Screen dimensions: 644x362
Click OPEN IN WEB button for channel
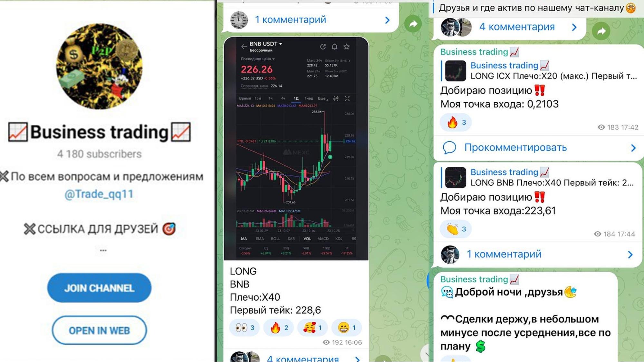click(100, 330)
